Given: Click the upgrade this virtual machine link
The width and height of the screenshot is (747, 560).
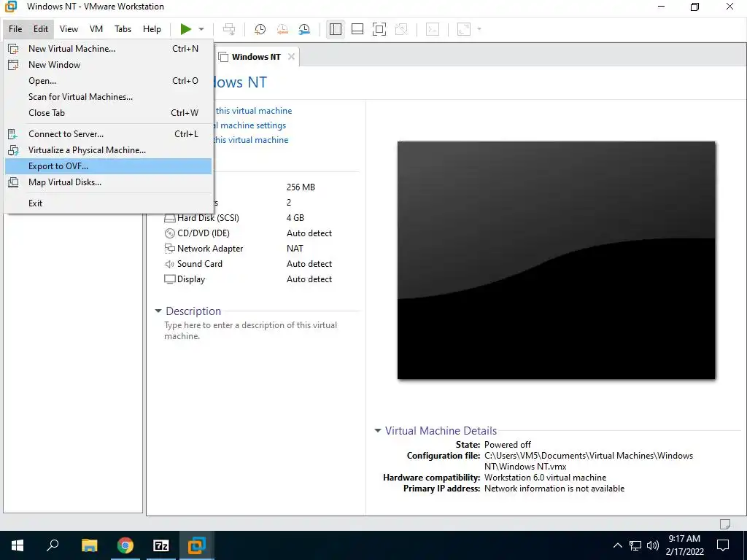Looking at the screenshot, I should pos(251,140).
